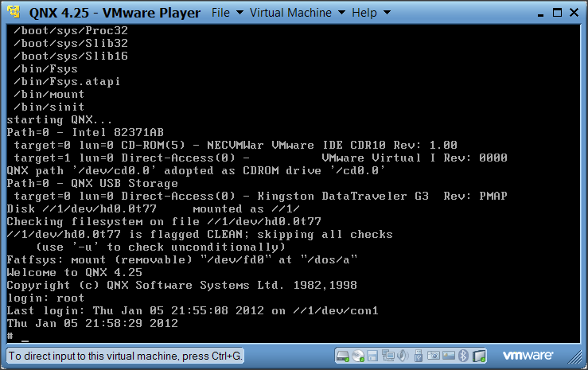Click inside the QNX console screen
This screenshot has width=588, height=370.
(x=293, y=183)
